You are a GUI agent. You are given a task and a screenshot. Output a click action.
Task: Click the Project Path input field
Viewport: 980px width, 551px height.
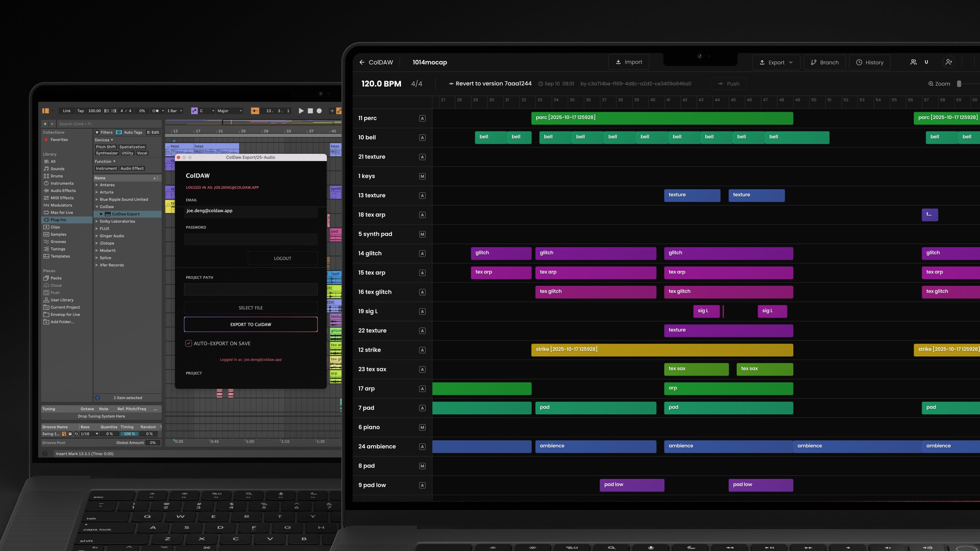pyautogui.click(x=250, y=289)
